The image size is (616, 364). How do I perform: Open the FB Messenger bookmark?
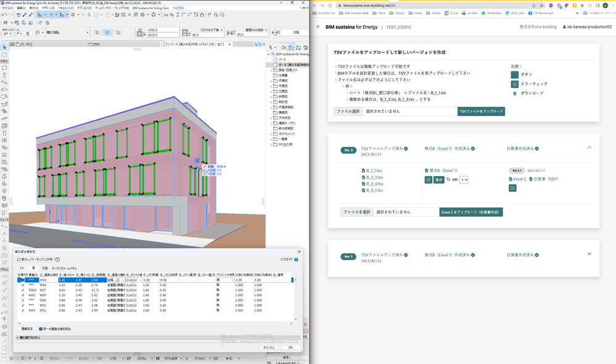541,13
